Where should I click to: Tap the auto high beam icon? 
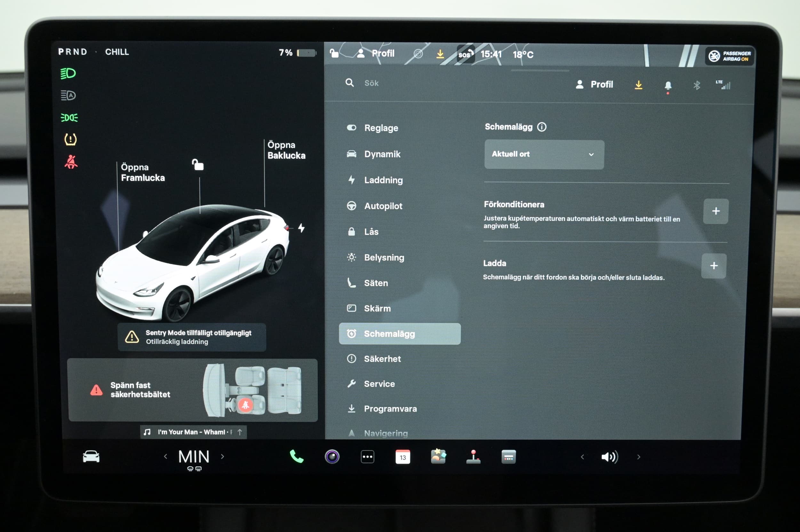coord(68,95)
